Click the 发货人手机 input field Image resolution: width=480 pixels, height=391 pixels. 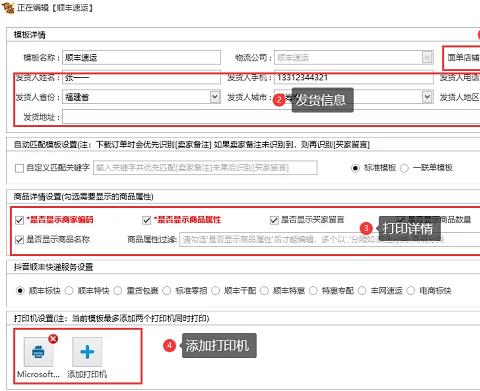pyautogui.click(x=354, y=77)
